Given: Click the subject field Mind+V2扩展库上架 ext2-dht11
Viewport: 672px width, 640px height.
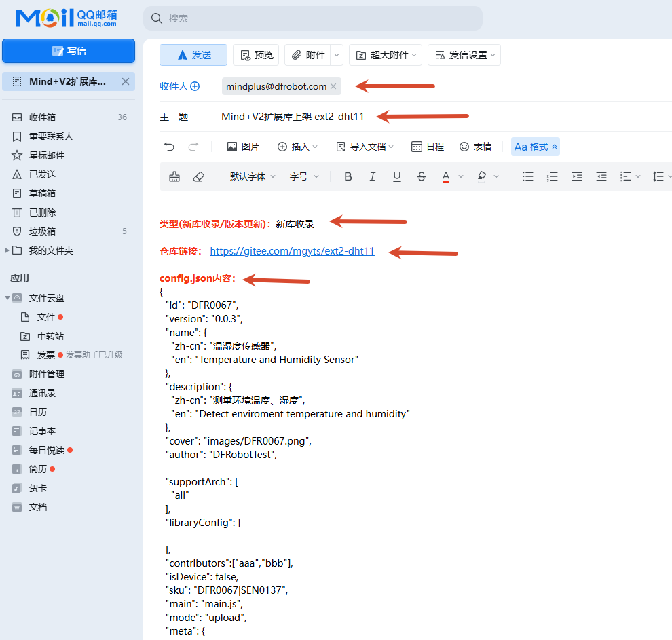Looking at the screenshot, I should 293,117.
